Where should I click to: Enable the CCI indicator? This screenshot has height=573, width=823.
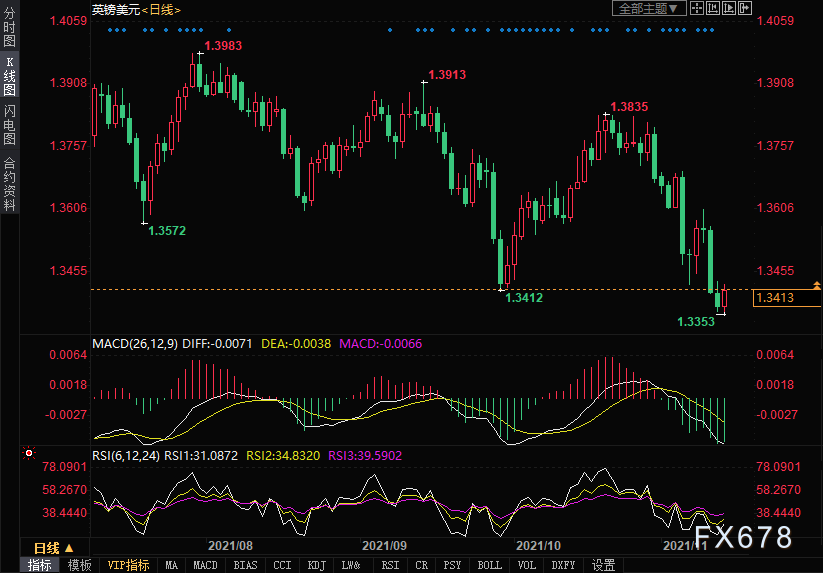pyautogui.click(x=283, y=565)
